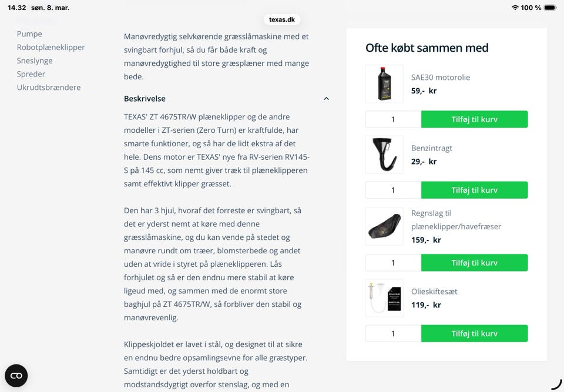
Task: Collapse the Beskrivelse section chevron
Action: 327,99
